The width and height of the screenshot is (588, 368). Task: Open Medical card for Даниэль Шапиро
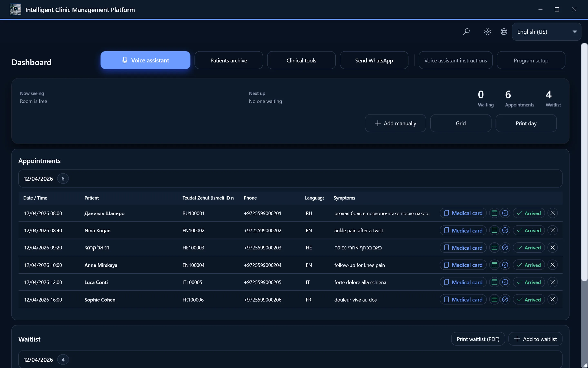(463, 213)
